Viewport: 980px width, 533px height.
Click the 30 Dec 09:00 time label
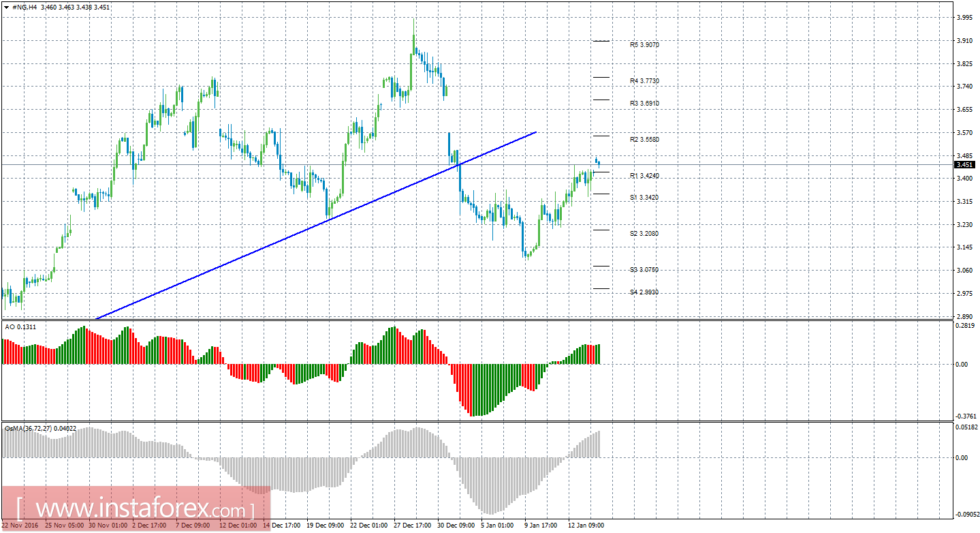456,526
